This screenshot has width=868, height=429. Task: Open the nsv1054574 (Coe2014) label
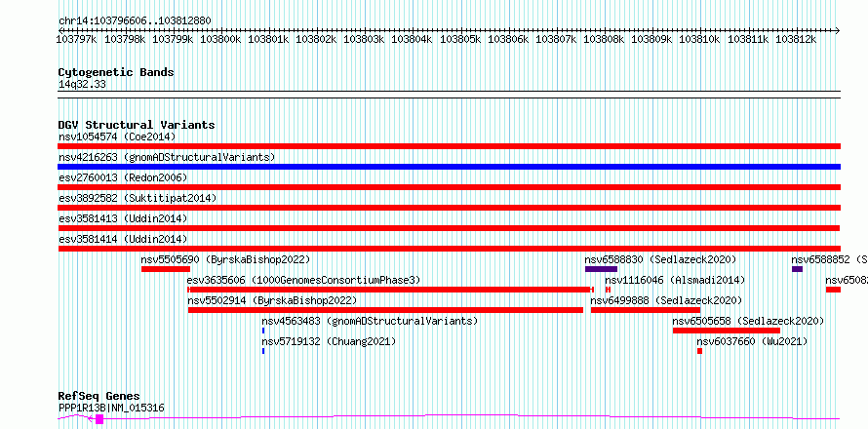(117, 136)
